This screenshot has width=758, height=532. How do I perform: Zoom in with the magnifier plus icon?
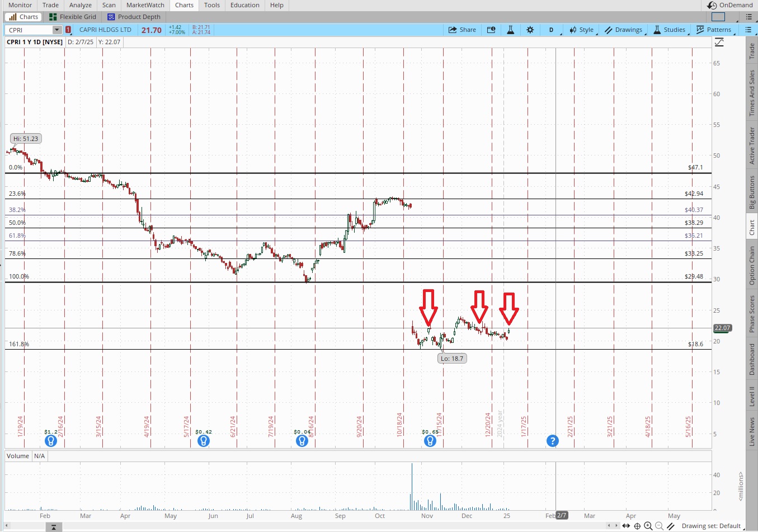[x=648, y=526]
